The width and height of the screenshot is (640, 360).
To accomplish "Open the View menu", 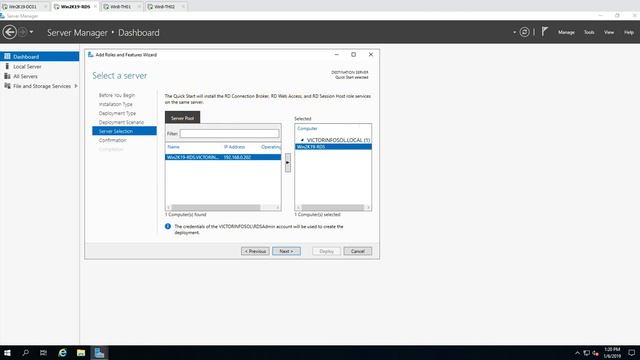I will pos(609,32).
